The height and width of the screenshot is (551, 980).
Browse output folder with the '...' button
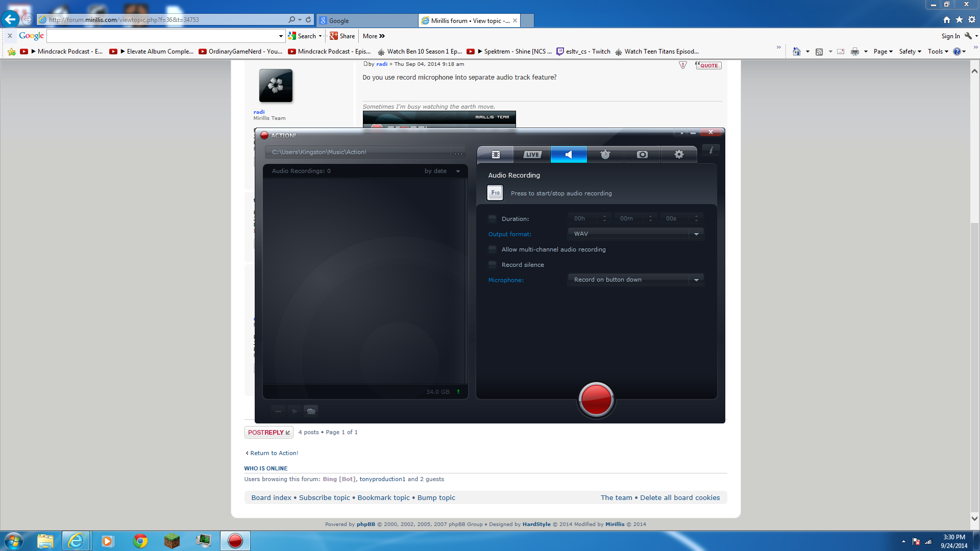coord(458,153)
